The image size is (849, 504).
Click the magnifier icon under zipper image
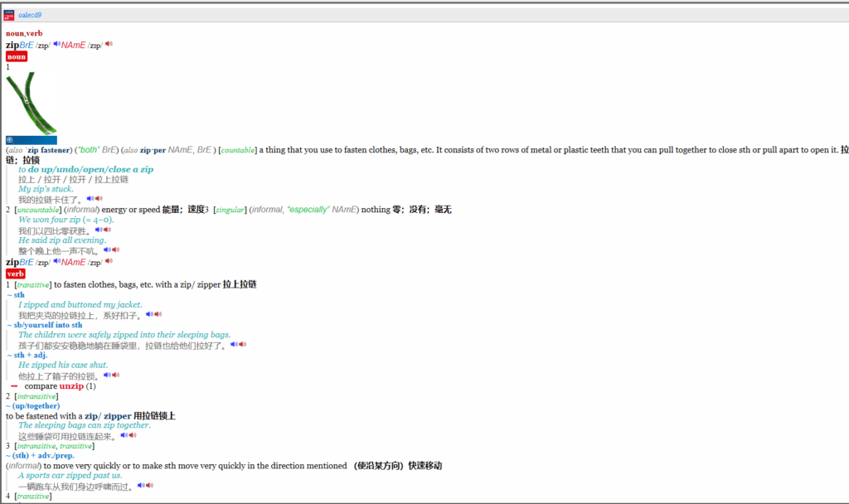(x=10, y=140)
